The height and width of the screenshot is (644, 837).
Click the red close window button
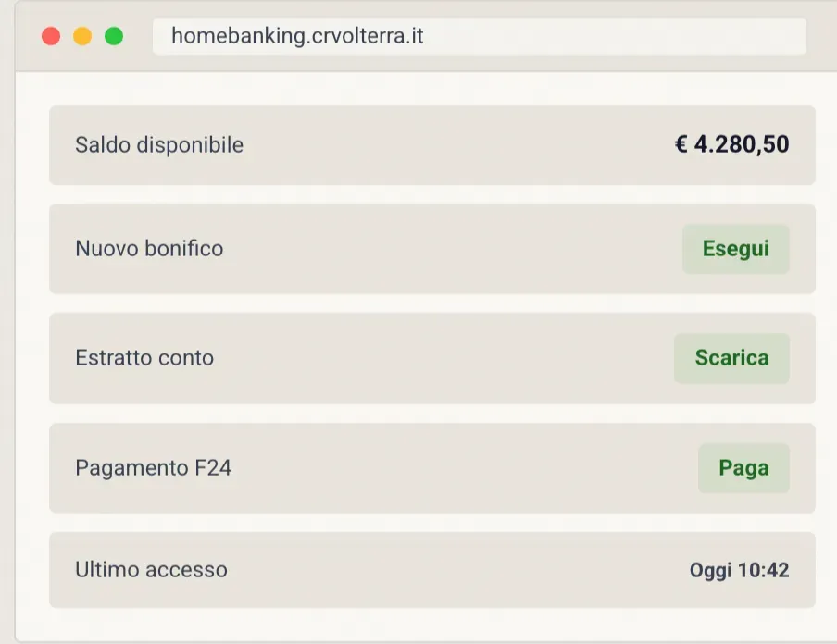[x=51, y=36]
